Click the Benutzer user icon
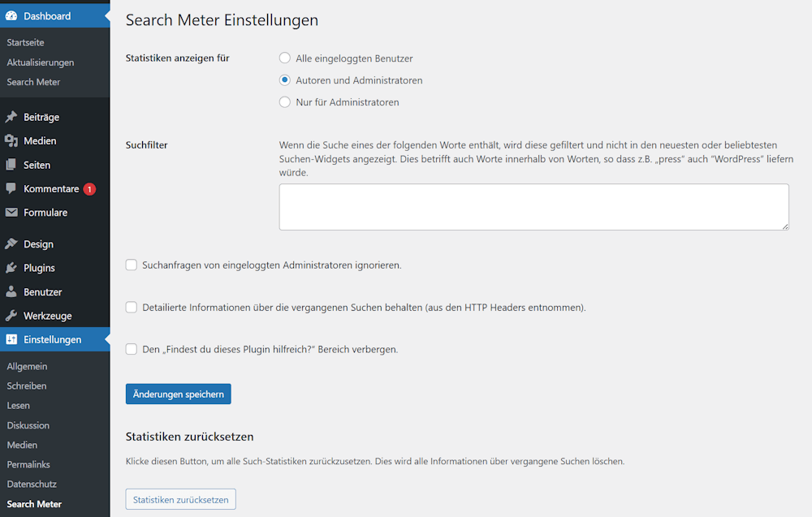Viewport: 812px width, 517px height. click(10, 291)
